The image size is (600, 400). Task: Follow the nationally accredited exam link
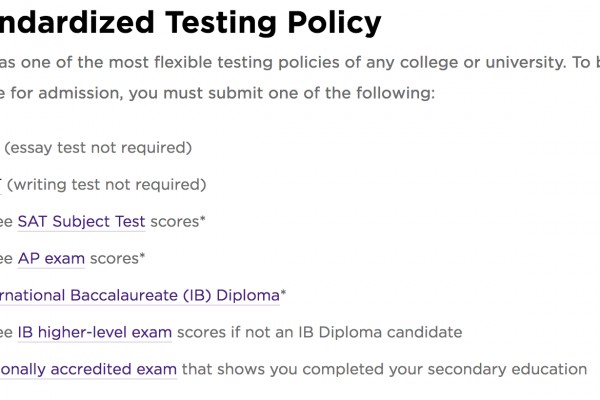88,369
